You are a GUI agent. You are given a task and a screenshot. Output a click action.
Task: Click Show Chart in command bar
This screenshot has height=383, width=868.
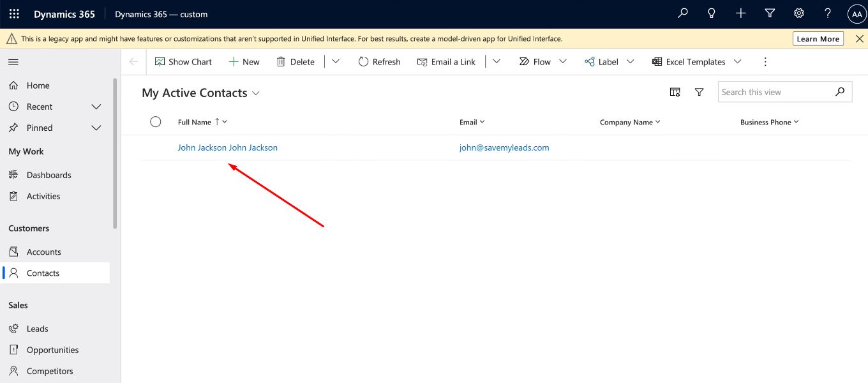(184, 62)
